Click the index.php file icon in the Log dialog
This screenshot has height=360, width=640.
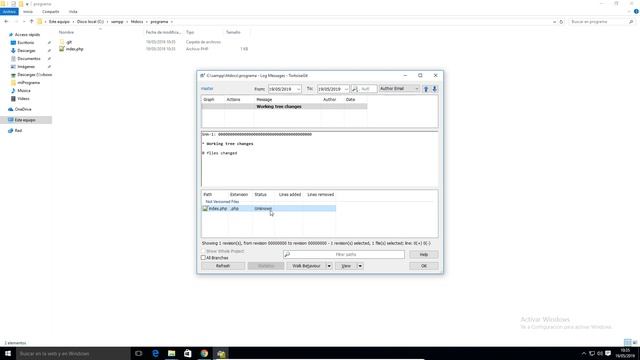[x=205, y=209]
